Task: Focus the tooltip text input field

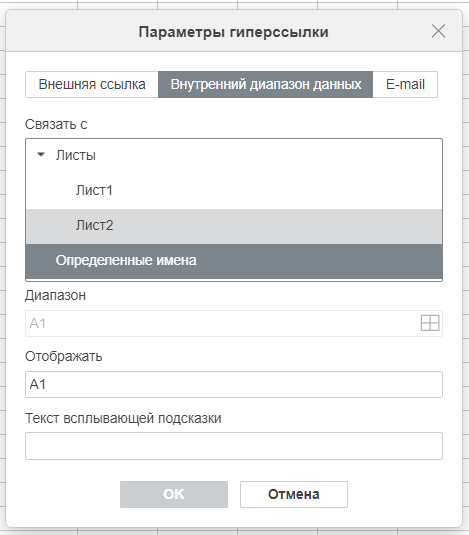Action: pos(234,446)
